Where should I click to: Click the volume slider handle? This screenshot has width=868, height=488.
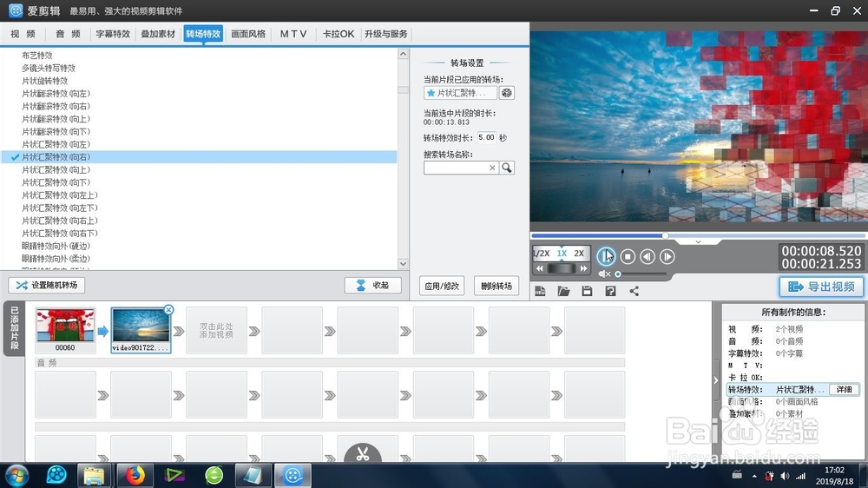pos(618,274)
